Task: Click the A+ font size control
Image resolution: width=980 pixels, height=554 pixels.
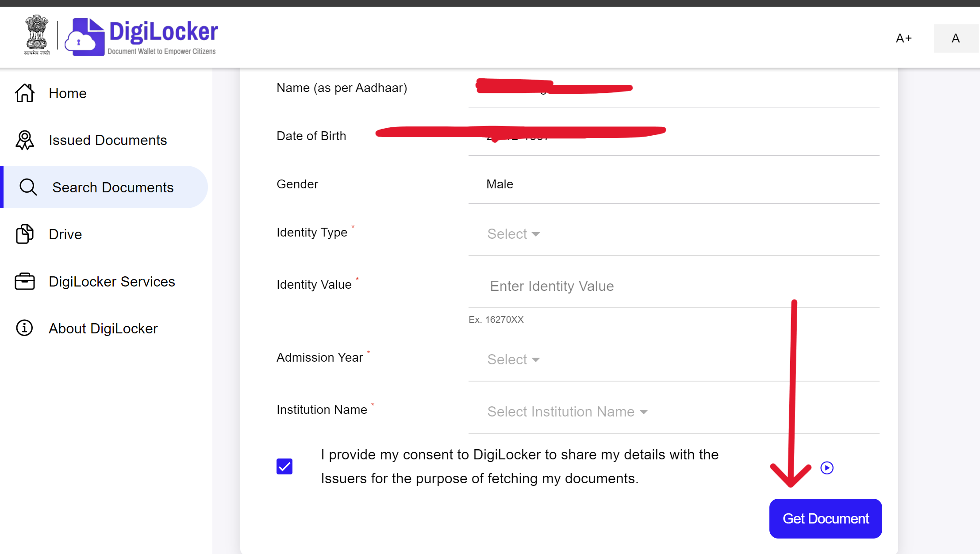Action: point(904,38)
